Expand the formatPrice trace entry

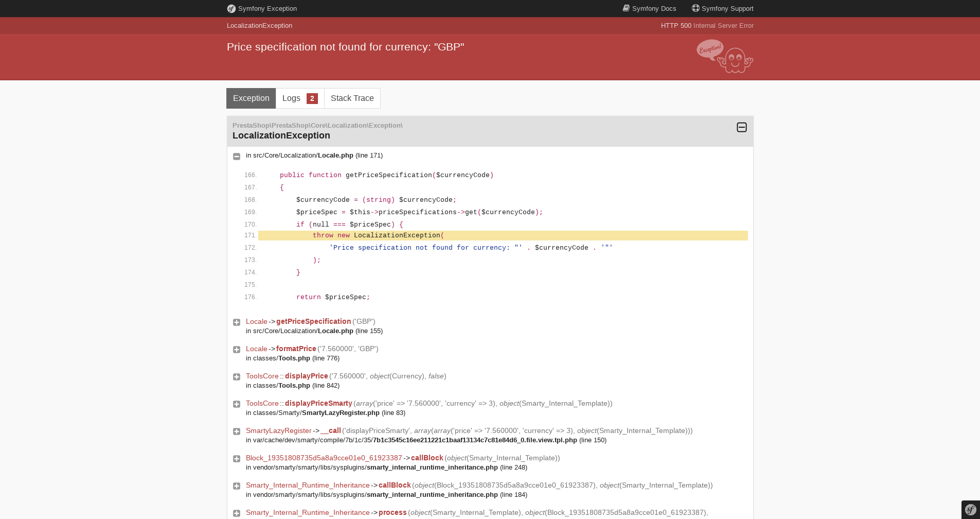coord(237,350)
